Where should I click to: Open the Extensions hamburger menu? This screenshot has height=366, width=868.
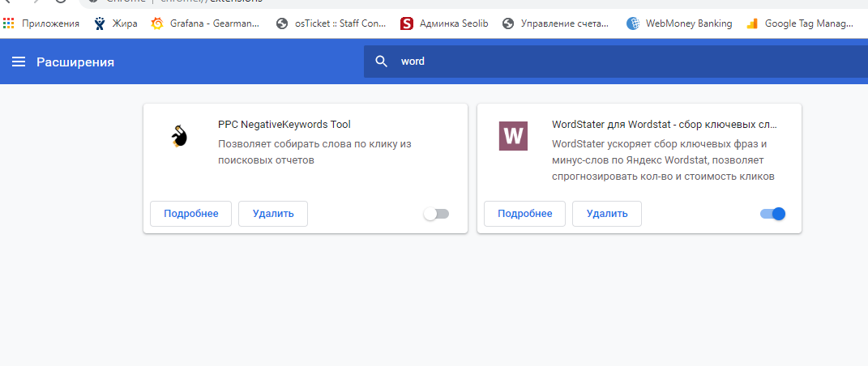pyautogui.click(x=19, y=62)
